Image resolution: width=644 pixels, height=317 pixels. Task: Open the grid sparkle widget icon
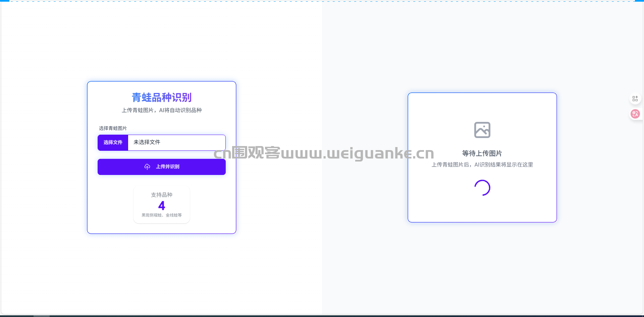635,98
